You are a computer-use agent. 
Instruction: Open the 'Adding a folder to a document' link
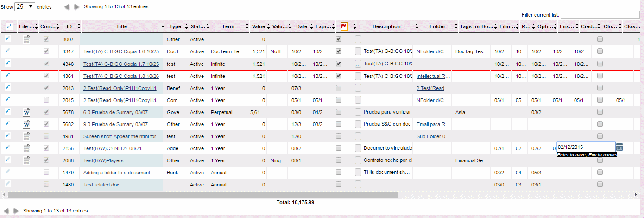(x=117, y=173)
